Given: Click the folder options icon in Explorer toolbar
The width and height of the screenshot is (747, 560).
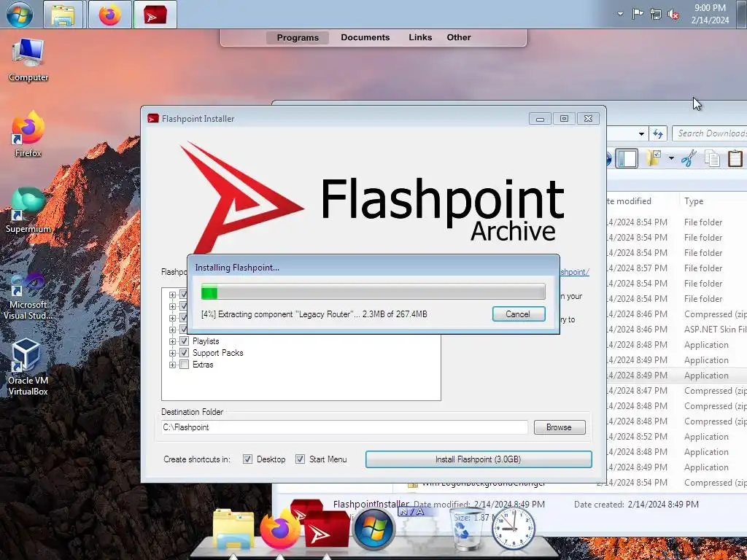Looking at the screenshot, I should point(654,158).
